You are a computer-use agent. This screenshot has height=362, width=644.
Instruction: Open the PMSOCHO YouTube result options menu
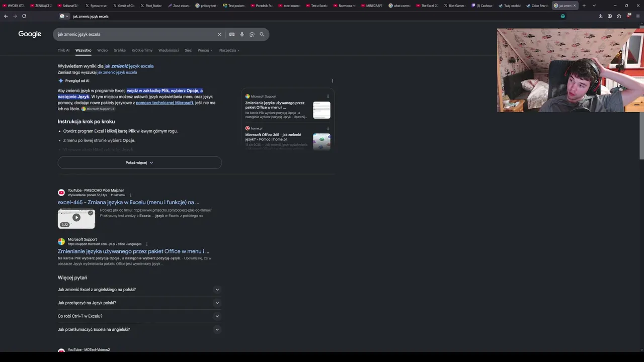tap(131, 195)
